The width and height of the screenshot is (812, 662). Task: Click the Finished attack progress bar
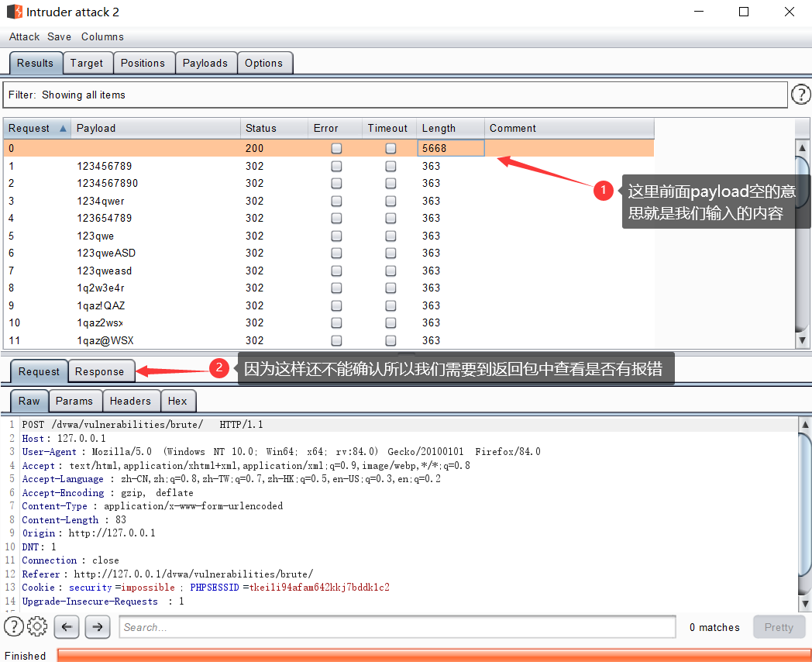pos(434,655)
